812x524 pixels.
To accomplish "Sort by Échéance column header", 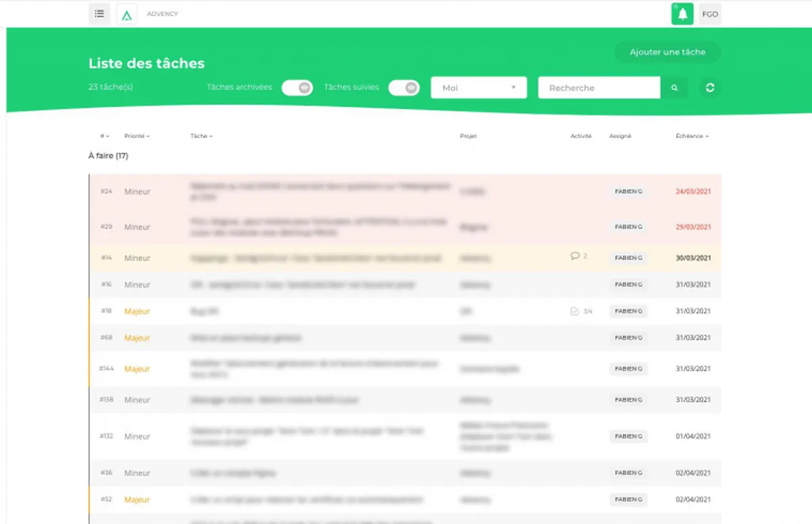I will pyautogui.click(x=692, y=136).
